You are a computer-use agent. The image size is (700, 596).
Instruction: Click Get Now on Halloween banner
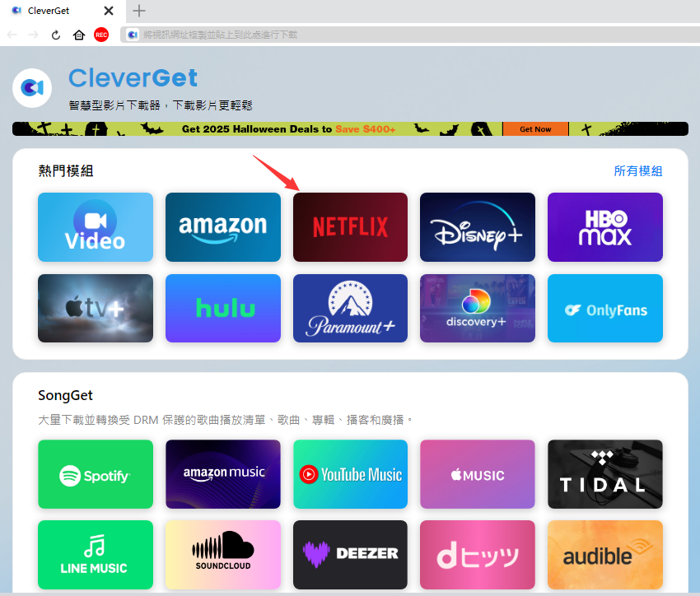[535, 129]
